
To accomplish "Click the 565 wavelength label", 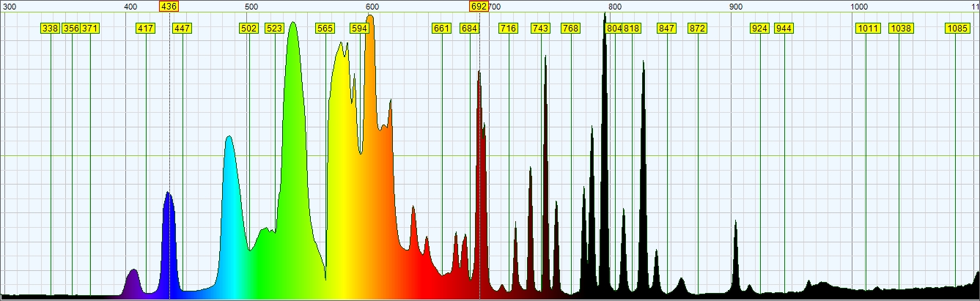I will pos(325,29).
